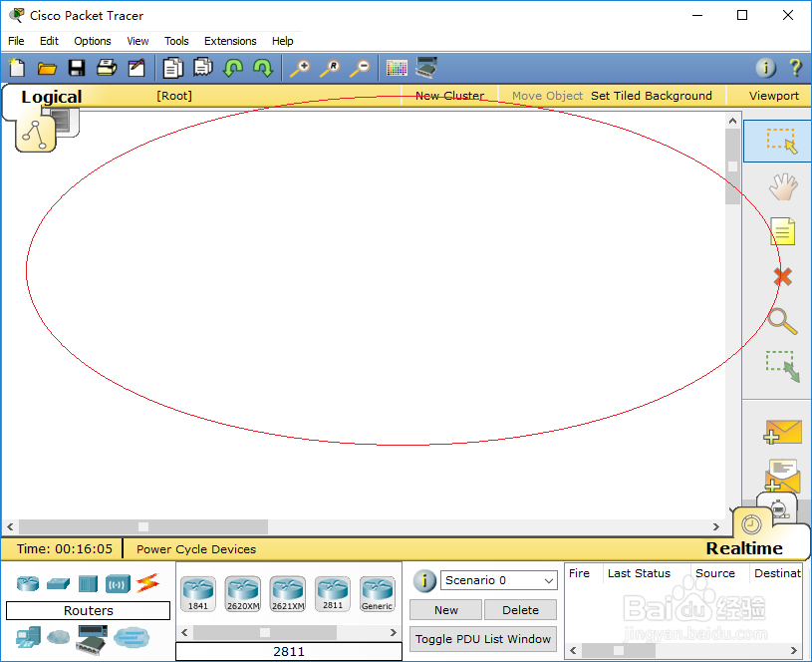Click the Undo green arrow

coord(233,68)
